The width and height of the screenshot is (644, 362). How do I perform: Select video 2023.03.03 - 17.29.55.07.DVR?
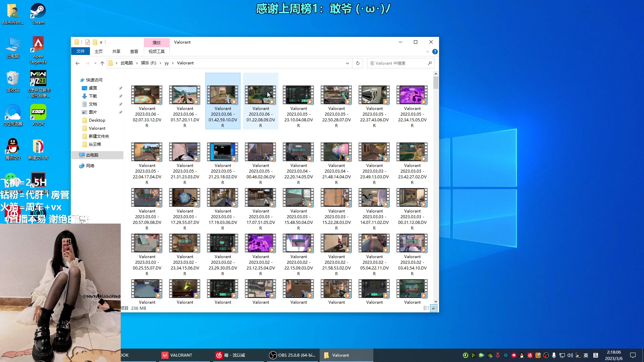(185, 209)
